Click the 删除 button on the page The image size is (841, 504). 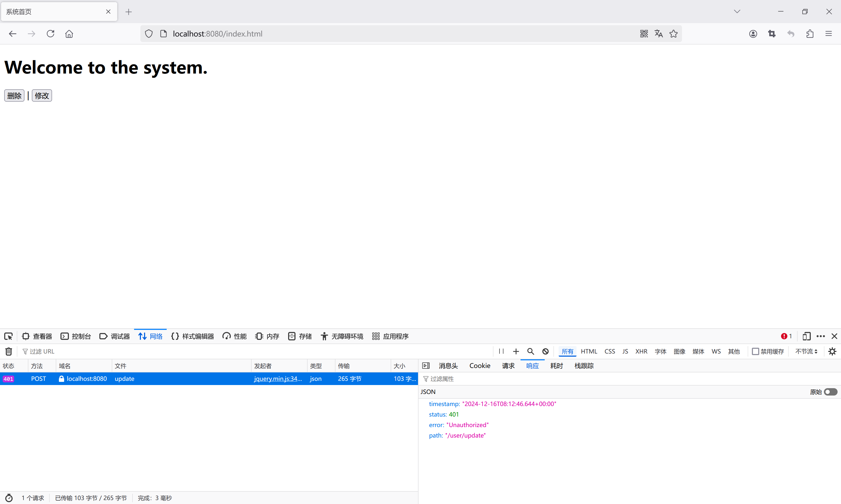[14, 95]
